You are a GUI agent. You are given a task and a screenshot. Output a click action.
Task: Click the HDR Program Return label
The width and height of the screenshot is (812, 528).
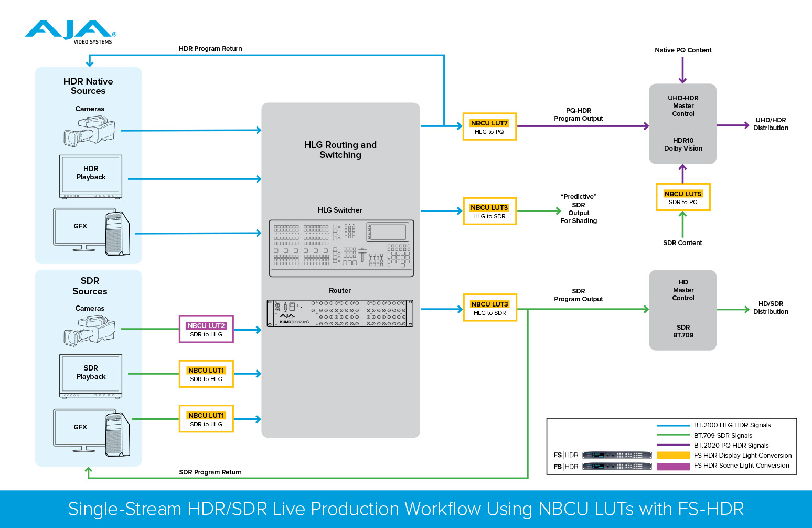(x=210, y=49)
